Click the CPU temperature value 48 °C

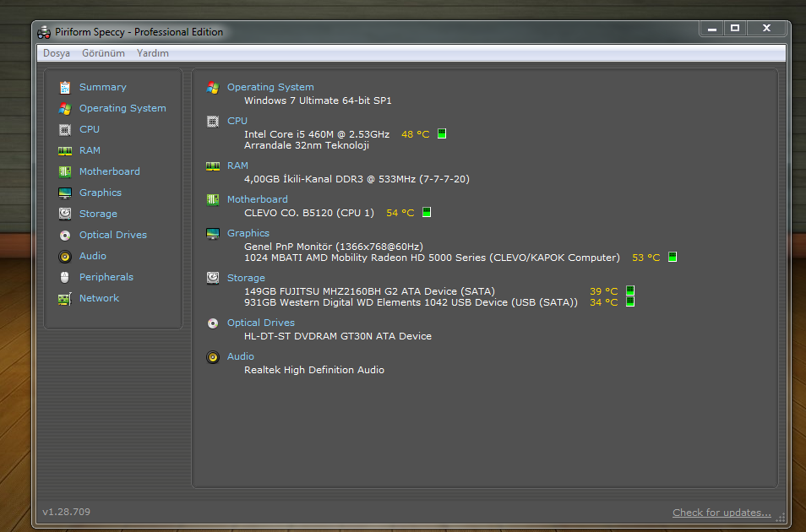coord(416,134)
